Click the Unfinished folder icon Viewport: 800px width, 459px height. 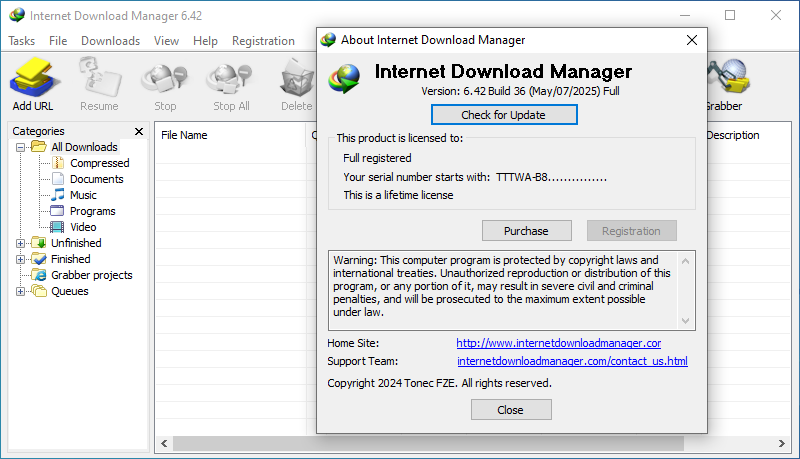pyautogui.click(x=39, y=243)
